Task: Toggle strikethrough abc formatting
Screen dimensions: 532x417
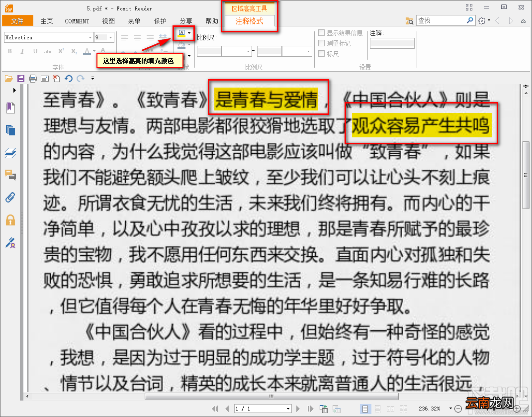Action: [48, 51]
